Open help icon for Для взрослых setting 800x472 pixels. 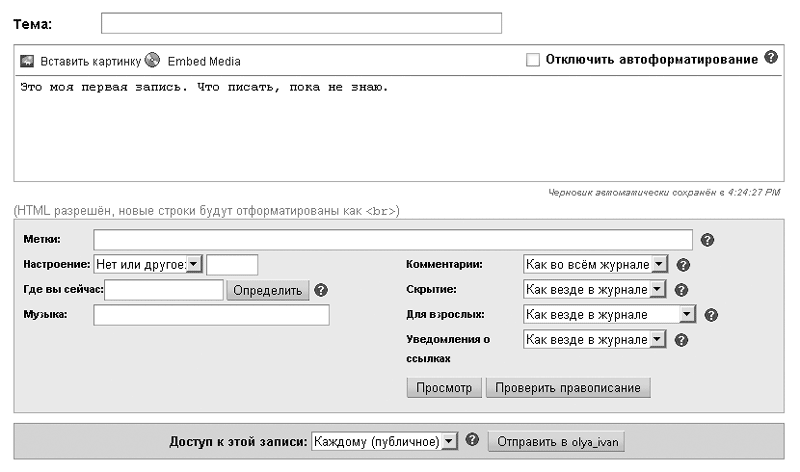click(711, 315)
